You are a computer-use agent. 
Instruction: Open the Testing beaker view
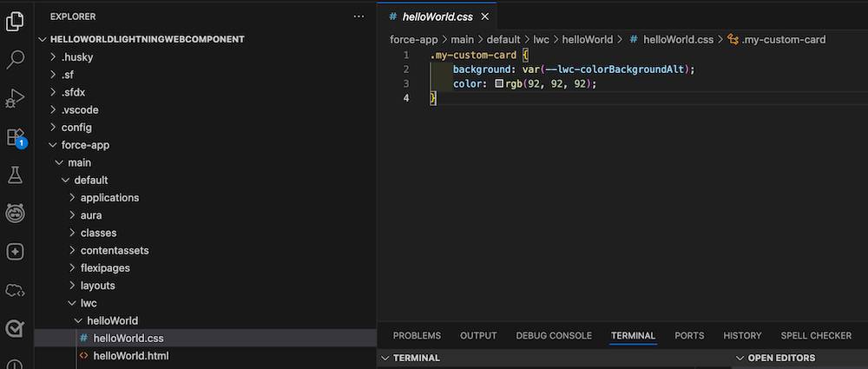(x=15, y=175)
